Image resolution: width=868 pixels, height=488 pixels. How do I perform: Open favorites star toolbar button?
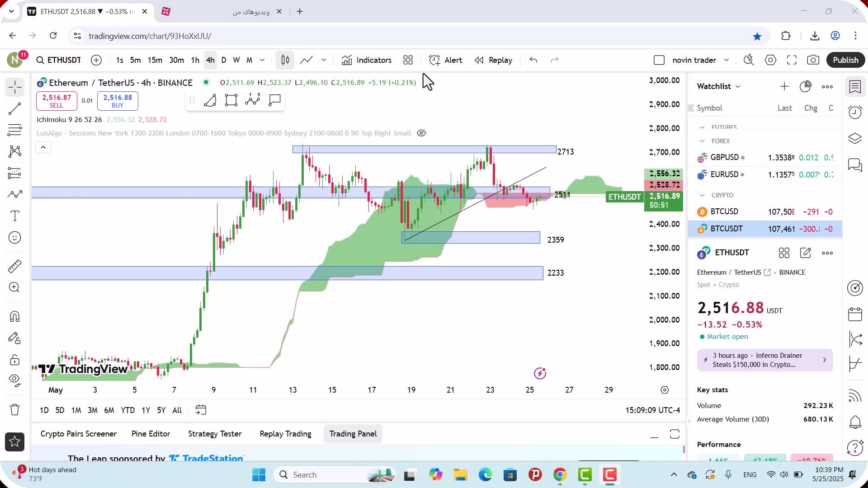click(x=15, y=442)
